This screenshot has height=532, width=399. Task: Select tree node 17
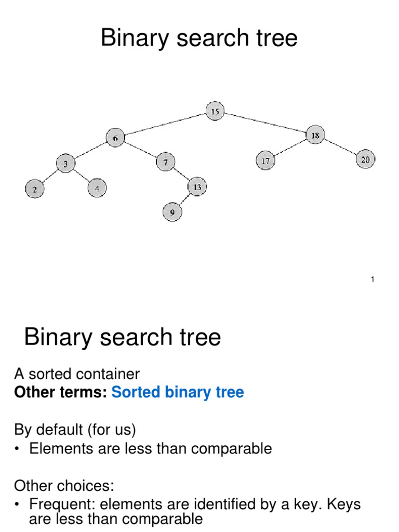click(x=265, y=161)
